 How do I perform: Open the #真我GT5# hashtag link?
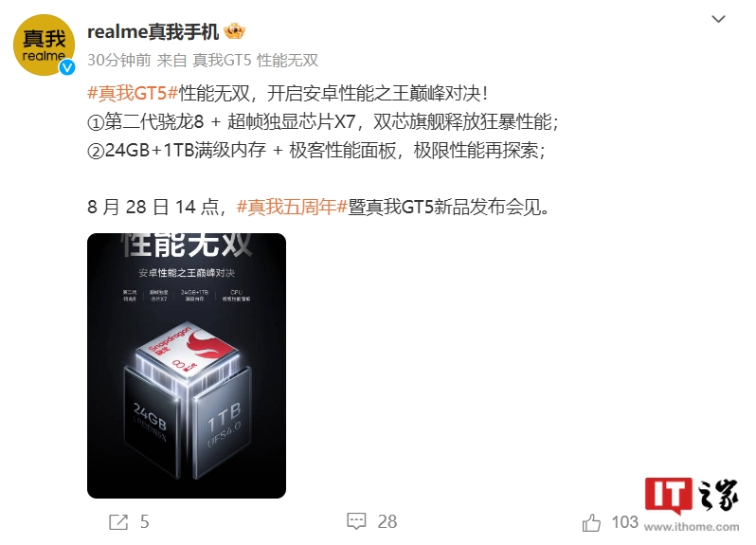click(133, 93)
